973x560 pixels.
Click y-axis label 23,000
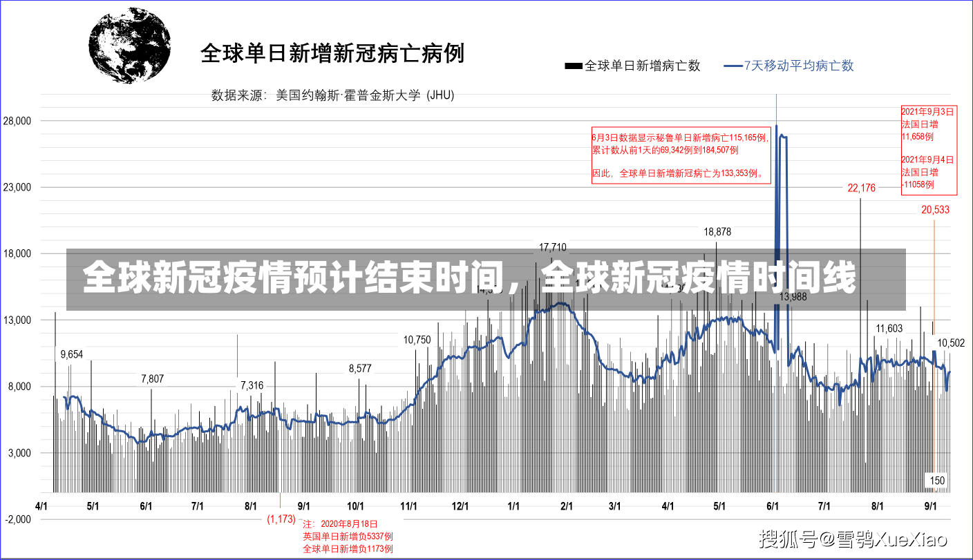pyautogui.click(x=19, y=187)
